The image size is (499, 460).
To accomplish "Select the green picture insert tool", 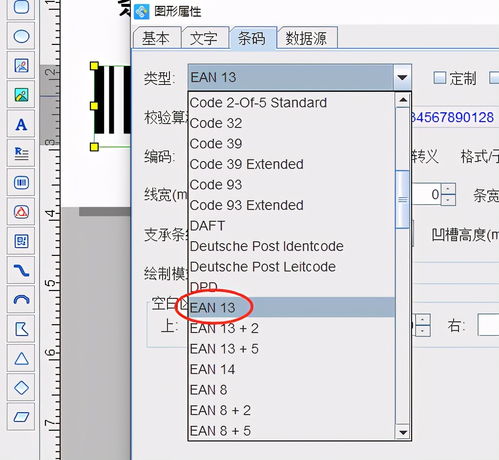I will (x=21, y=95).
